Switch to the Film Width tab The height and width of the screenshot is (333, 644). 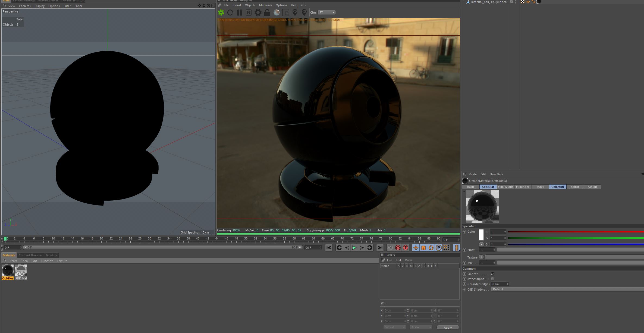[505, 187]
